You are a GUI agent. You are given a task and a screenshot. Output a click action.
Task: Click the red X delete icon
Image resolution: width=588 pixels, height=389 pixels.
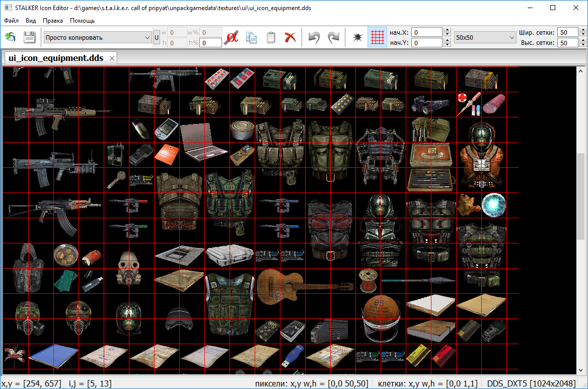click(290, 37)
